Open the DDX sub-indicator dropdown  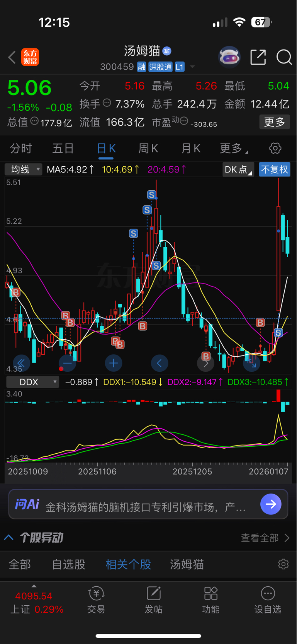pos(33,382)
